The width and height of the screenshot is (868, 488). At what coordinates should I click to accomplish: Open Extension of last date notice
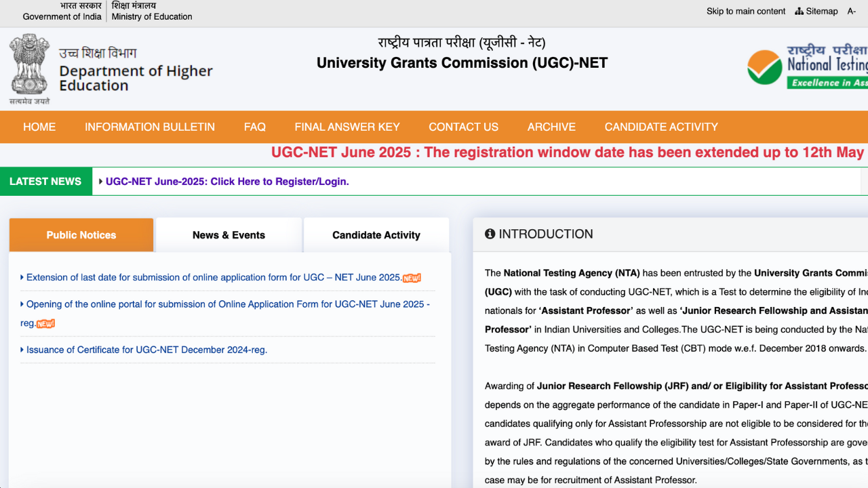click(214, 277)
